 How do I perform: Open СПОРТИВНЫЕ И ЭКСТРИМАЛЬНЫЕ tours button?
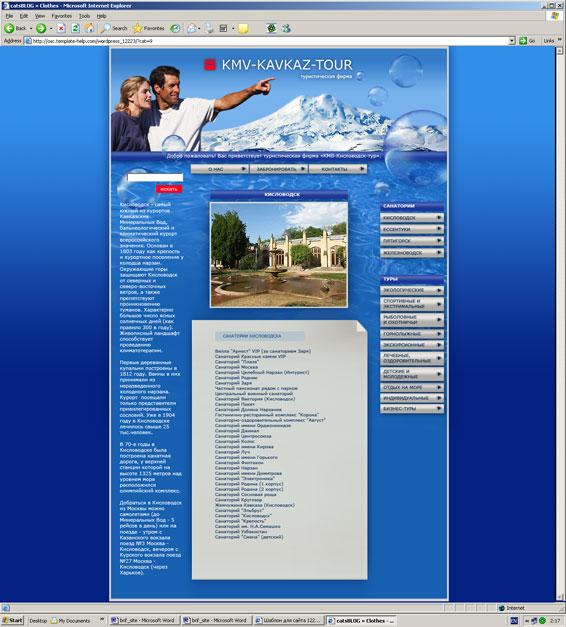click(412, 304)
